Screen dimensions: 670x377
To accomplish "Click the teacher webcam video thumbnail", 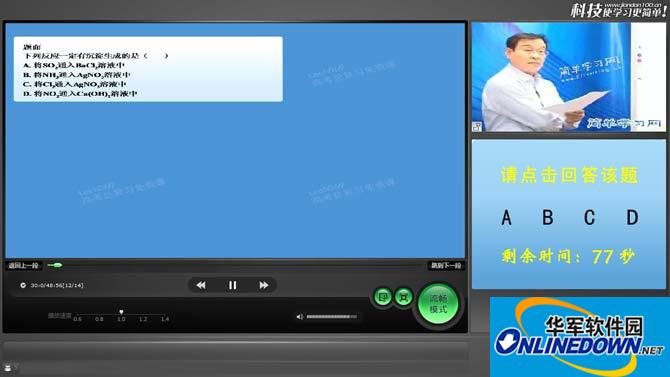I will coord(568,77).
